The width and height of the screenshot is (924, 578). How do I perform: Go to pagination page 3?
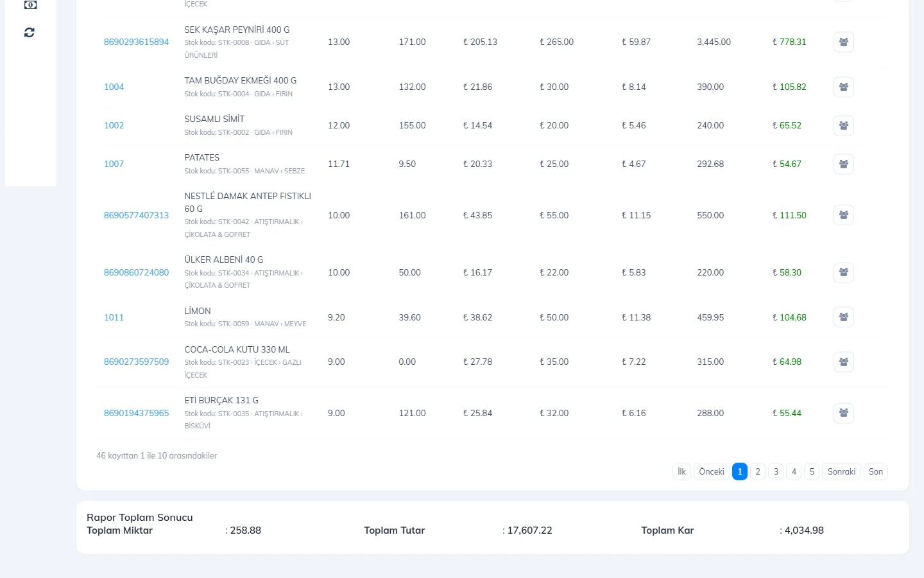[x=776, y=471]
